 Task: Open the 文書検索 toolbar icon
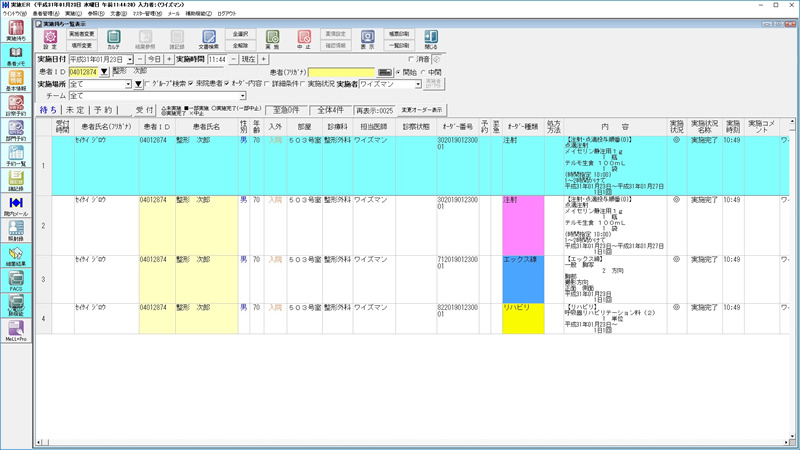(209, 39)
